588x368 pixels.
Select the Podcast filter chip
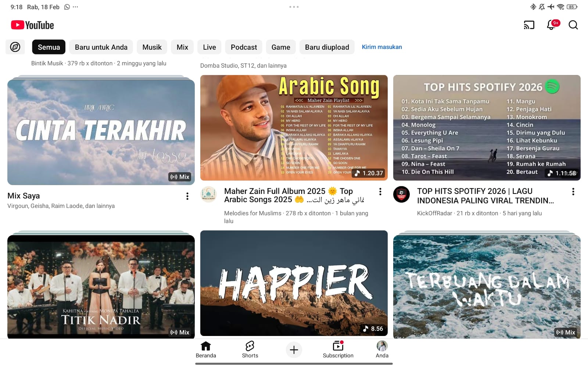pos(244,47)
